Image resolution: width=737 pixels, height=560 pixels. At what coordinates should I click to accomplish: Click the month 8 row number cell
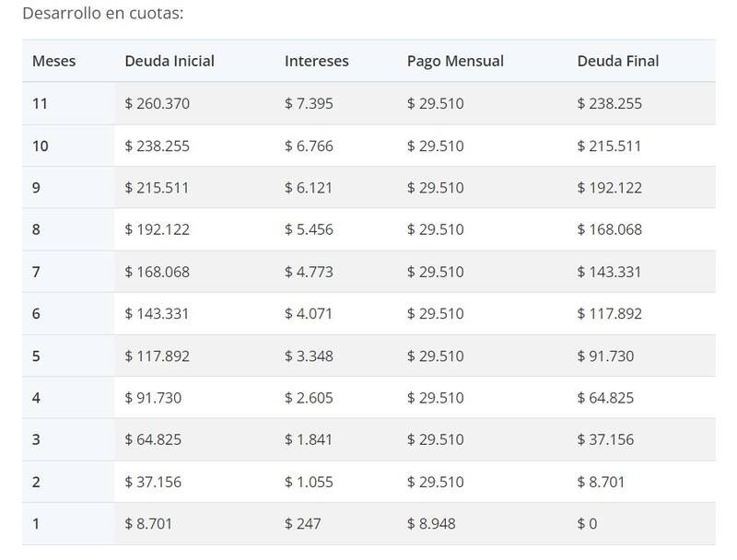click(x=36, y=229)
